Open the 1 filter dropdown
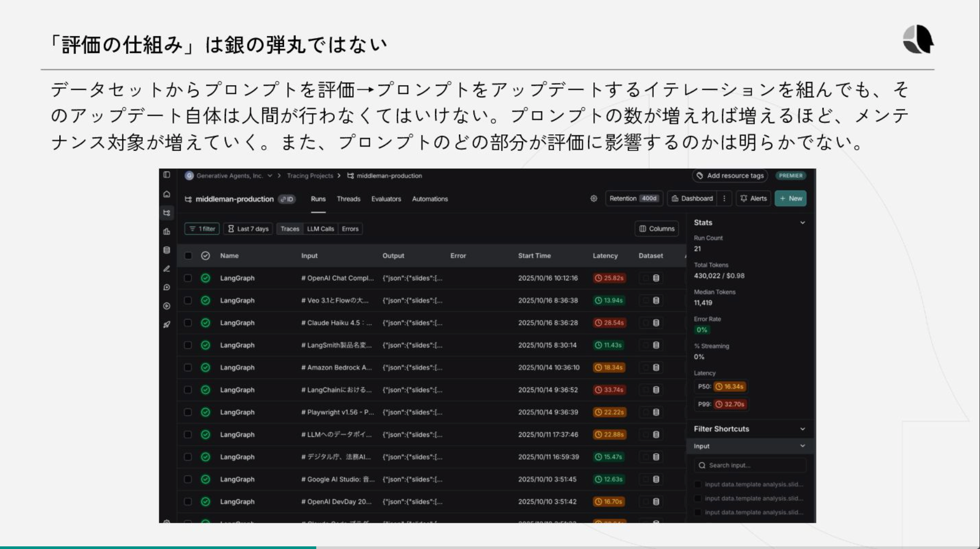The image size is (980, 549). 202,229
